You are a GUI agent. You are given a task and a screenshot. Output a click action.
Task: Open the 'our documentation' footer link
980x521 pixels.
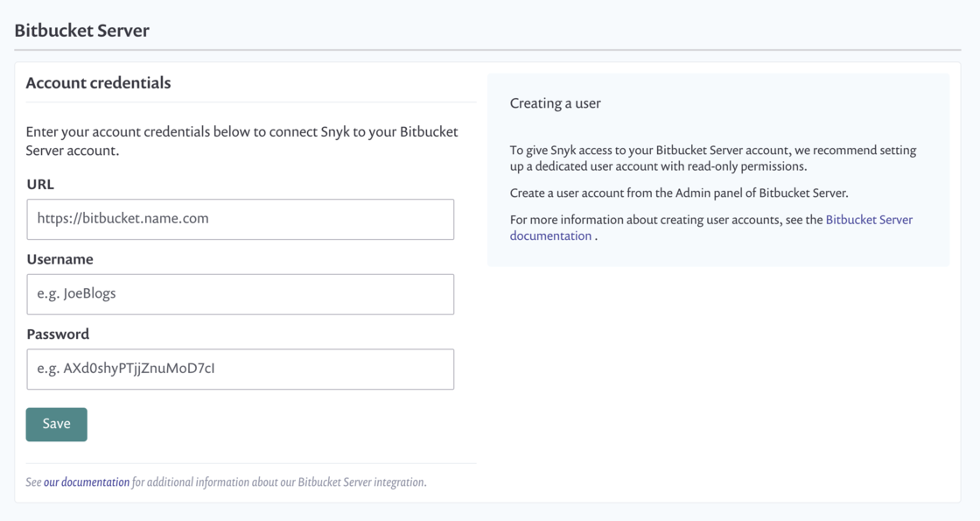pyautogui.click(x=87, y=482)
